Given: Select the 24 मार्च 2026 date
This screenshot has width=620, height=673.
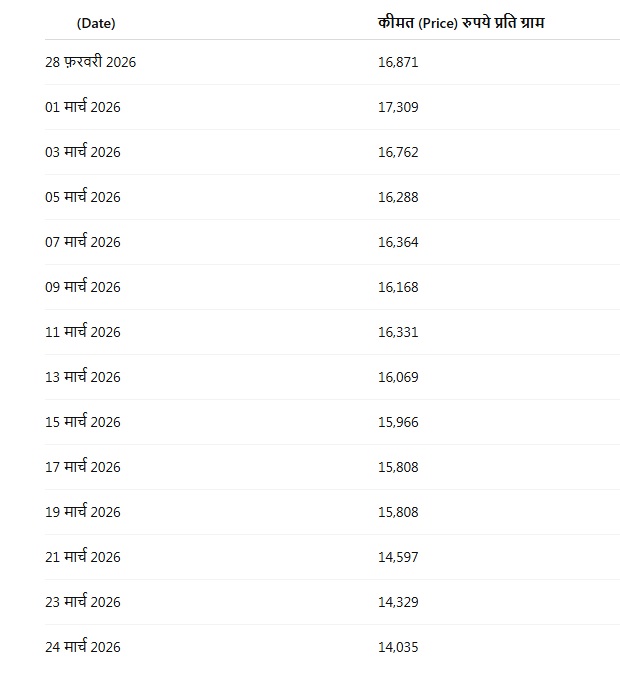Looking at the screenshot, I should pos(82,647).
